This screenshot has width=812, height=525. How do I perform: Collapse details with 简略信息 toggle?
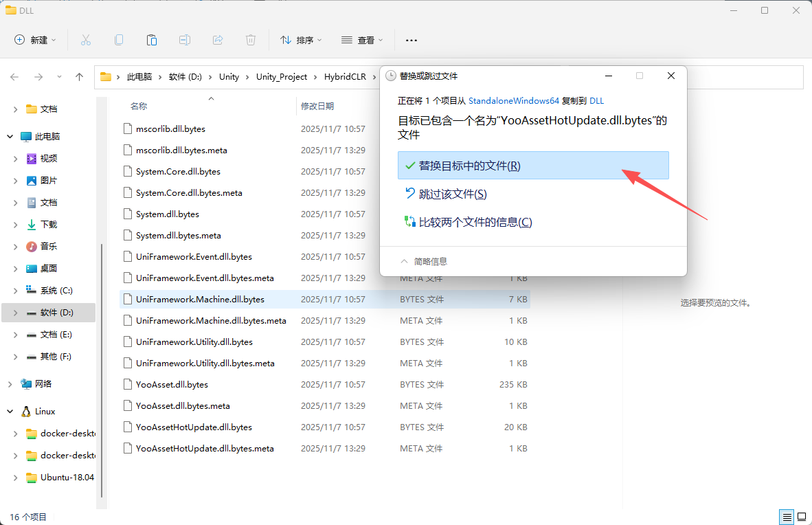[424, 261]
